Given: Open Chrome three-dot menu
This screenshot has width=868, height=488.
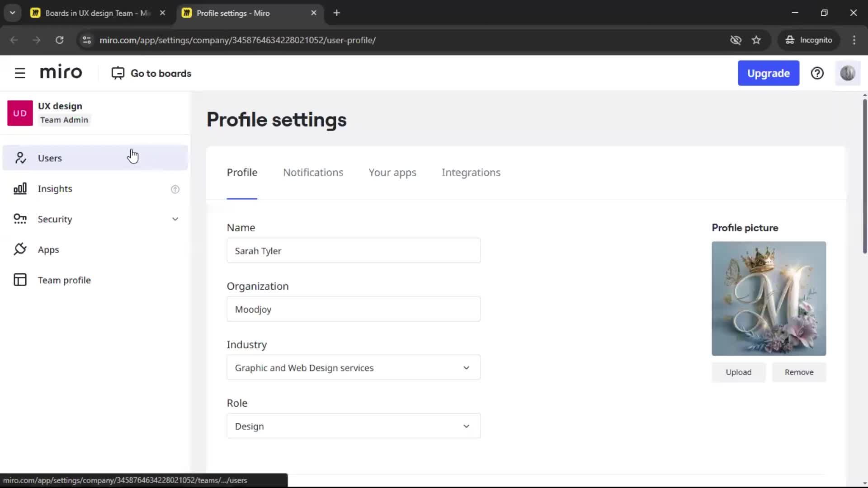Looking at the screenshot, I should [854, 40].
